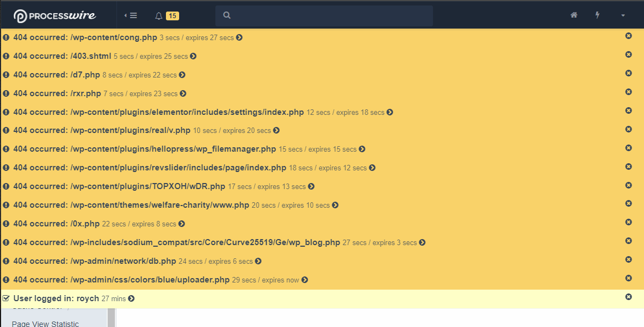This screenshot has width=644, height=327.
Task: Open the user dropdown caret menu
Action: pos(623,15)
